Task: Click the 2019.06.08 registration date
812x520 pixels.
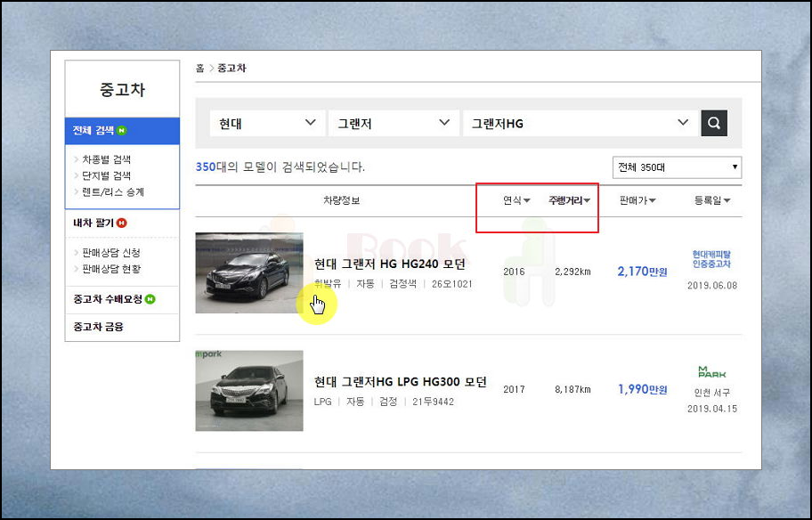Action: coord(712,286)
